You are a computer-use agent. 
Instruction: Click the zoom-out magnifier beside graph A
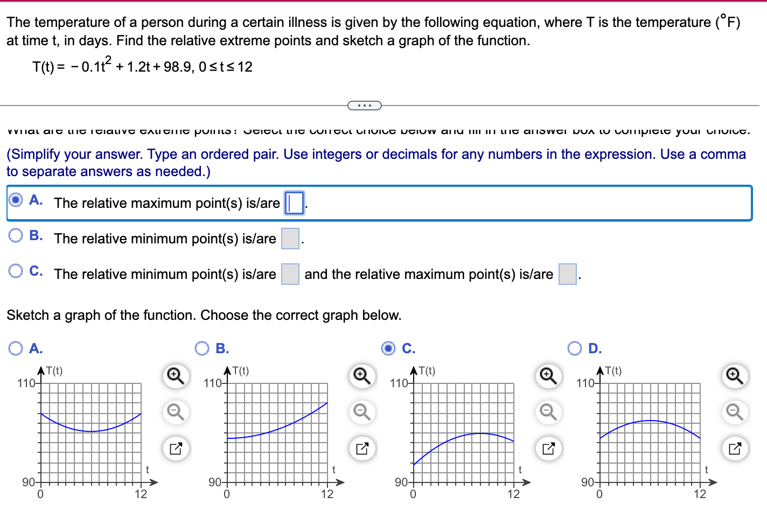point(175,412)
